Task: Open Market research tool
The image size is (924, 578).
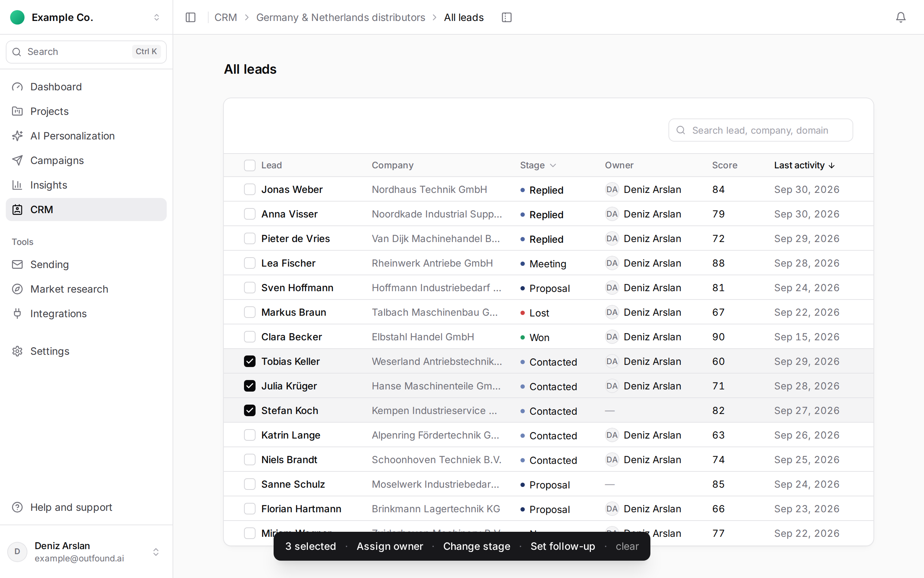Action: (86, 289)
